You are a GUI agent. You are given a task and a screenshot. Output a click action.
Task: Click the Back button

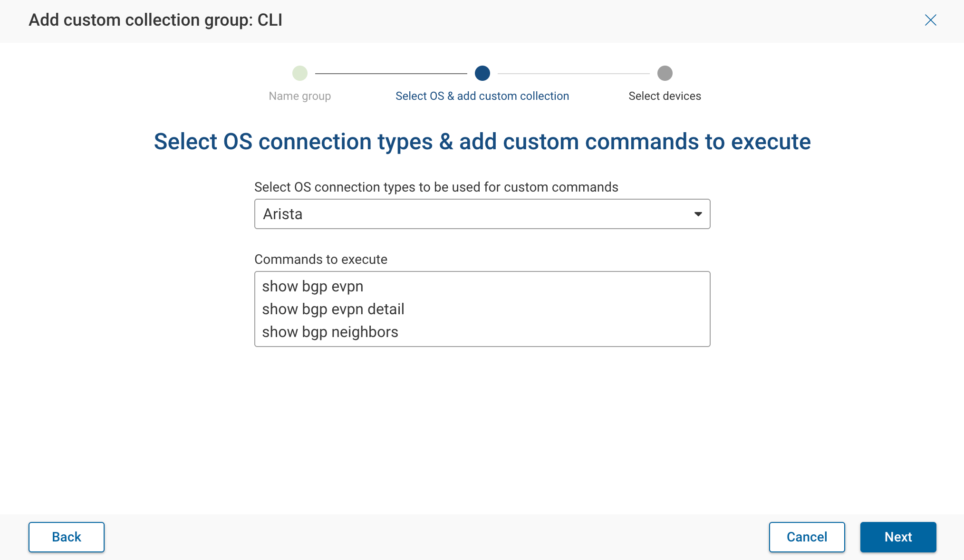[66, 537]
